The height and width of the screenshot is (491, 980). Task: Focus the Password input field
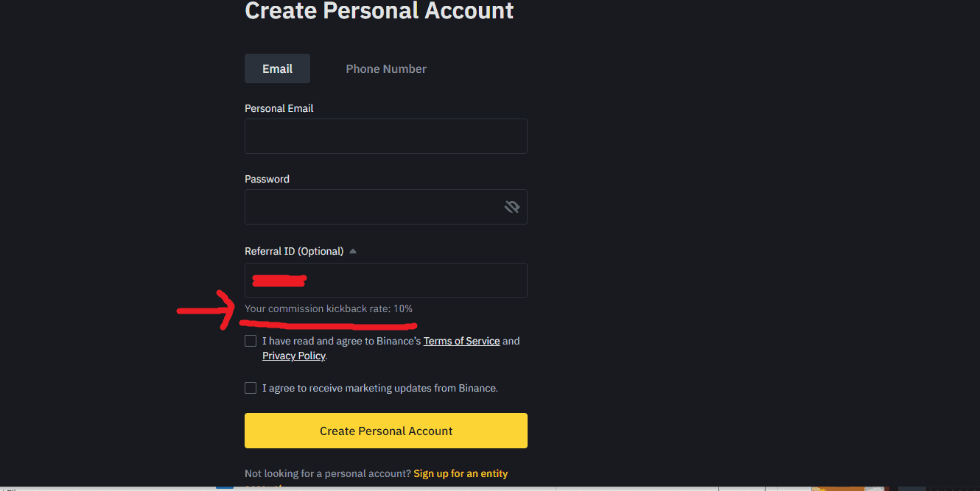[386, 207]
